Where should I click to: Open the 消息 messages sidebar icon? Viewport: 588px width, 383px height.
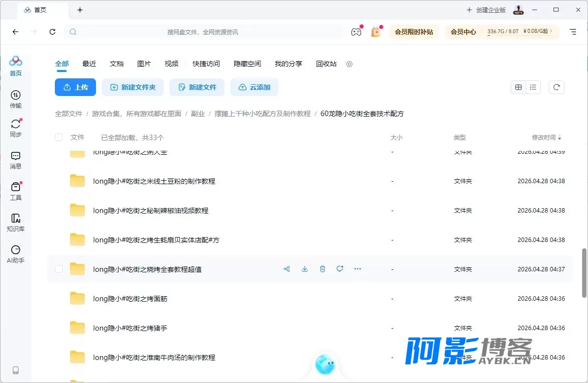coord(16,160)
